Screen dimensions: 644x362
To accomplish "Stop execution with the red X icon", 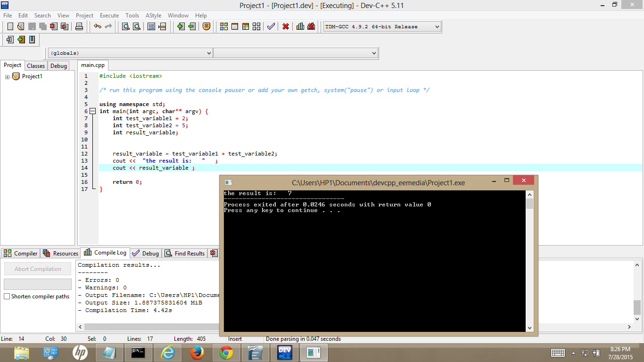I will 286,26.
